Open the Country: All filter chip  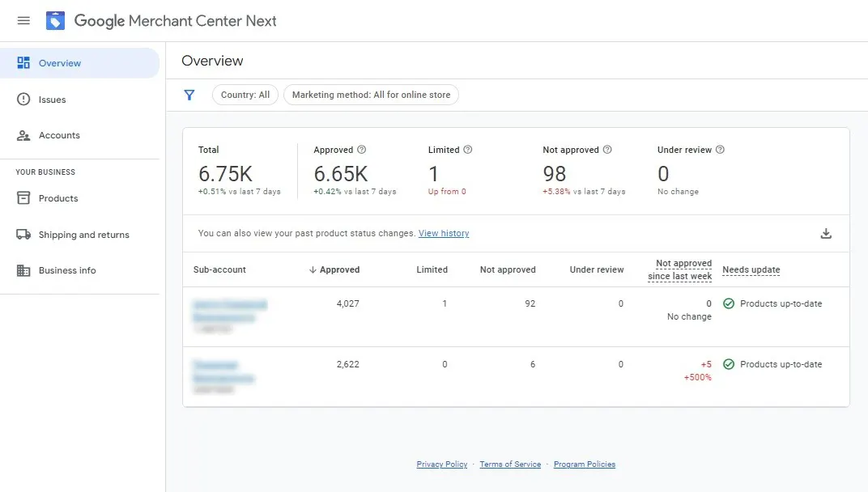(x=245, y=95)
